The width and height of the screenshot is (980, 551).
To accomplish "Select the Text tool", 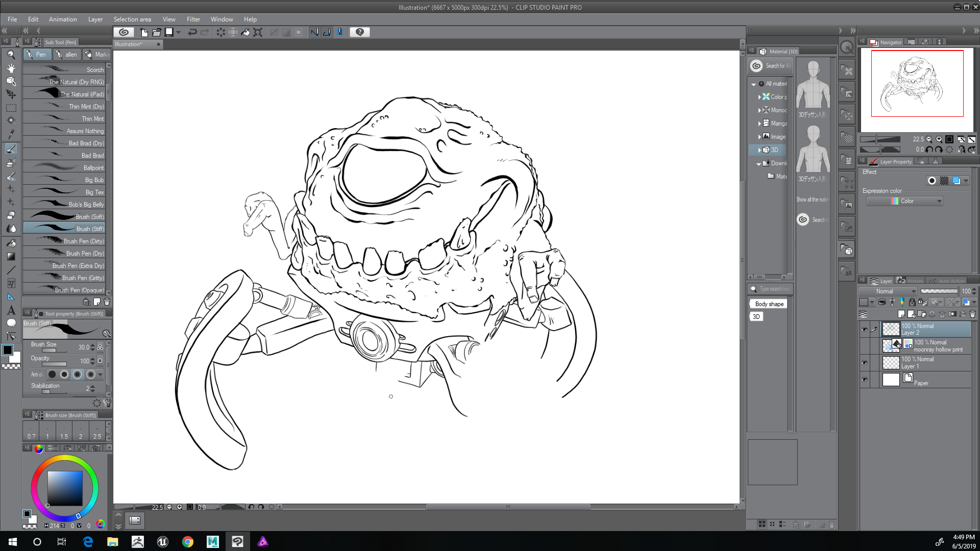I will [11, 310].
